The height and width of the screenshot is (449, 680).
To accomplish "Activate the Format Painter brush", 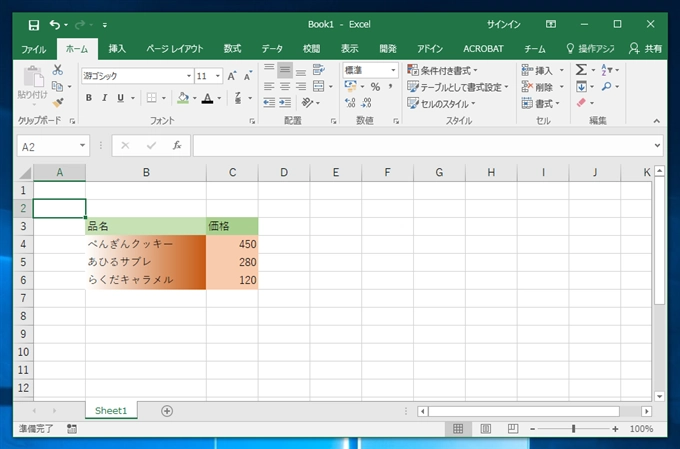I will click(x=57, y=103).
